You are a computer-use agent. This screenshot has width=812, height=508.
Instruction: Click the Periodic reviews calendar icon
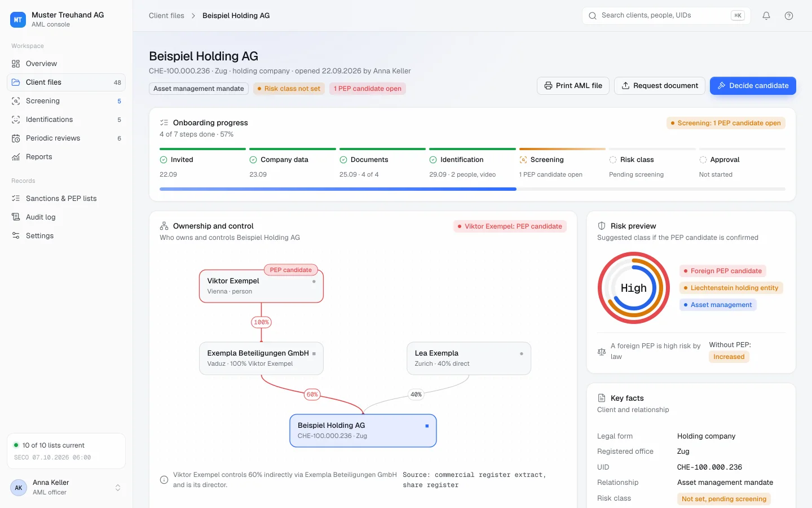[16, 138]
